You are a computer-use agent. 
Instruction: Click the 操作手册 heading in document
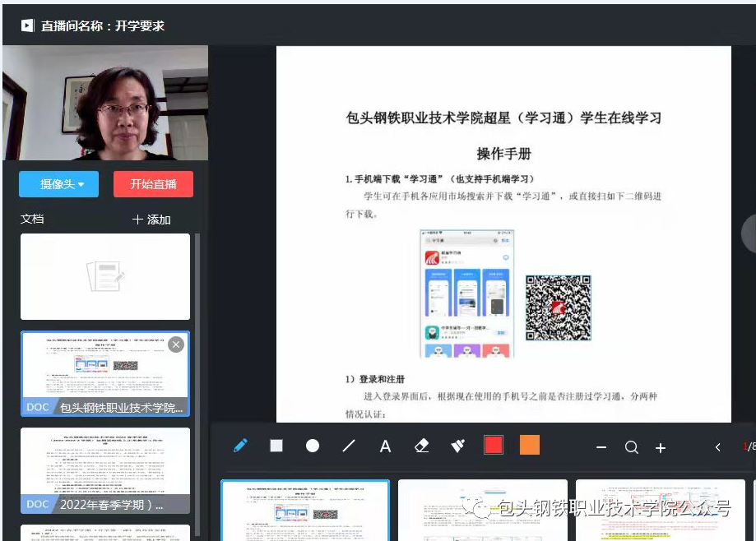[503, 154]
